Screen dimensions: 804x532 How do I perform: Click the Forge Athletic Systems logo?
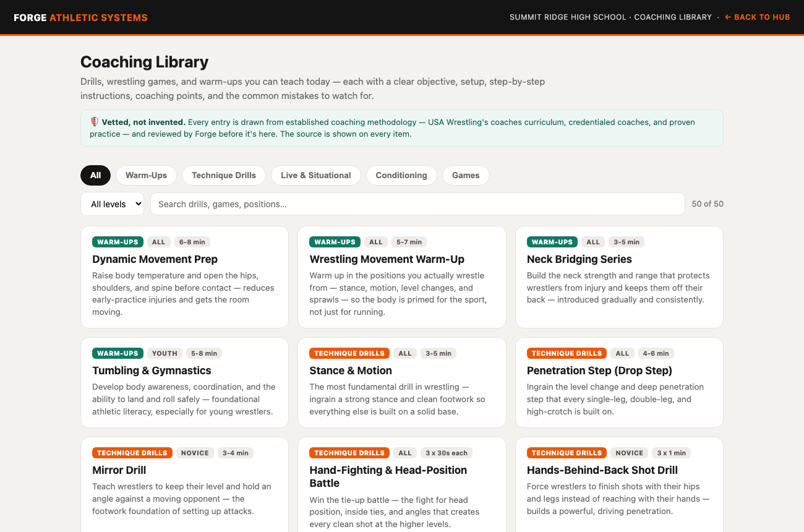coord(80,17)
